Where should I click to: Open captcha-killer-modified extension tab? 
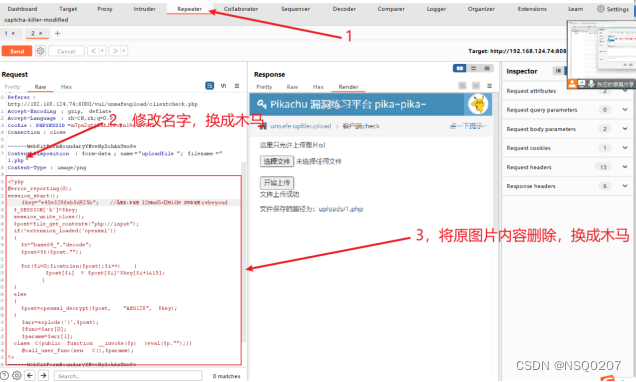(x=36, y=19)
